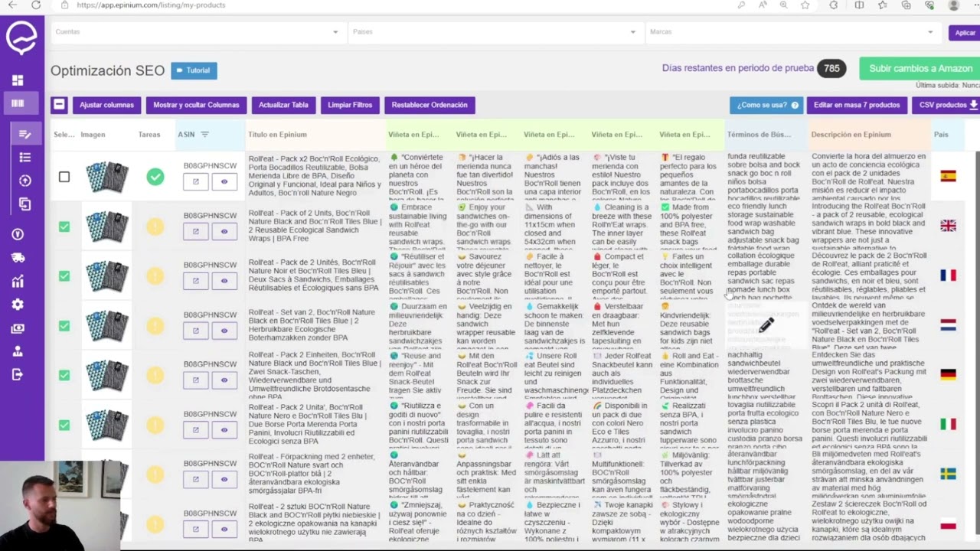Screen dimensions: 980x551
Task: Sort by the País column header
Action: (941, 135)
